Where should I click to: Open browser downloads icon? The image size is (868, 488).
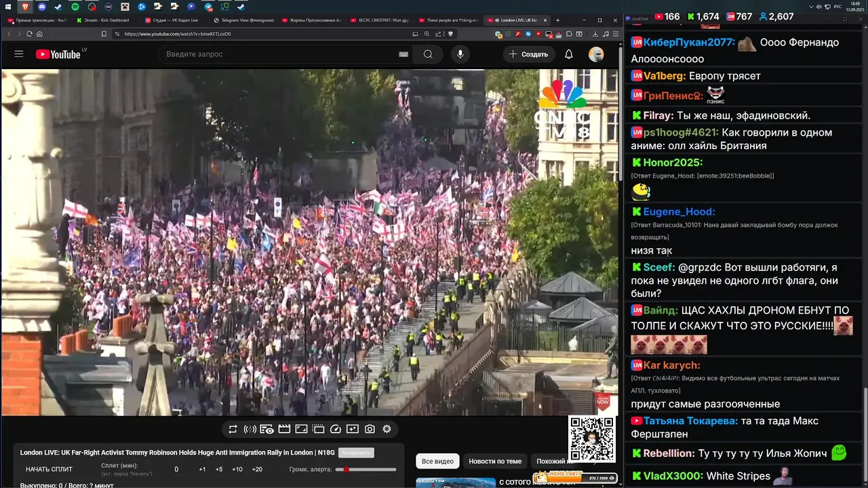(595, 34)
